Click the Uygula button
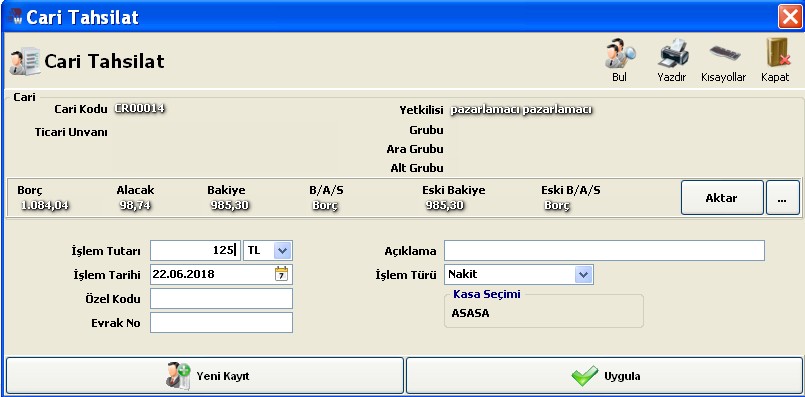Viewport: 805px width, 397px height. pos(604,376)
